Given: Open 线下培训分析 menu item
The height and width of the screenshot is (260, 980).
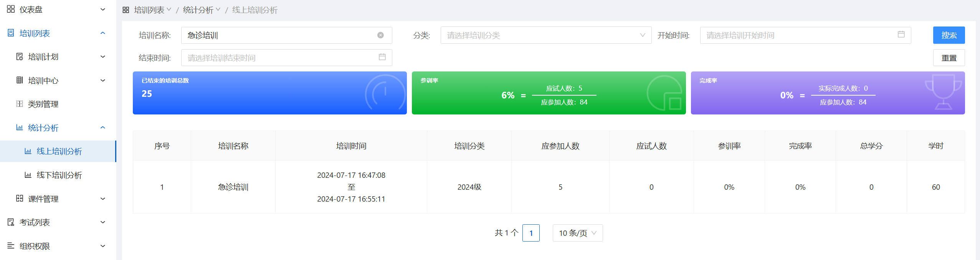Looking at the screenshot, I should tap(59, 175).
